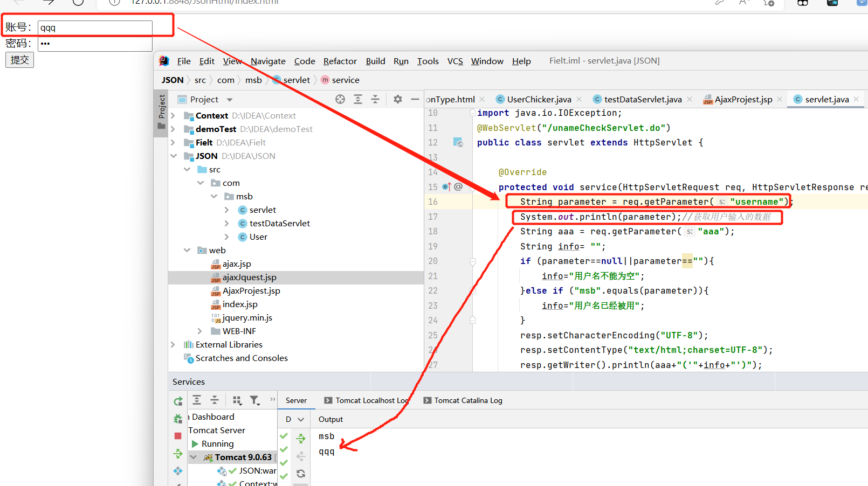
Task: Debug the Tomcat server in Services
Action: coord(178,419)
